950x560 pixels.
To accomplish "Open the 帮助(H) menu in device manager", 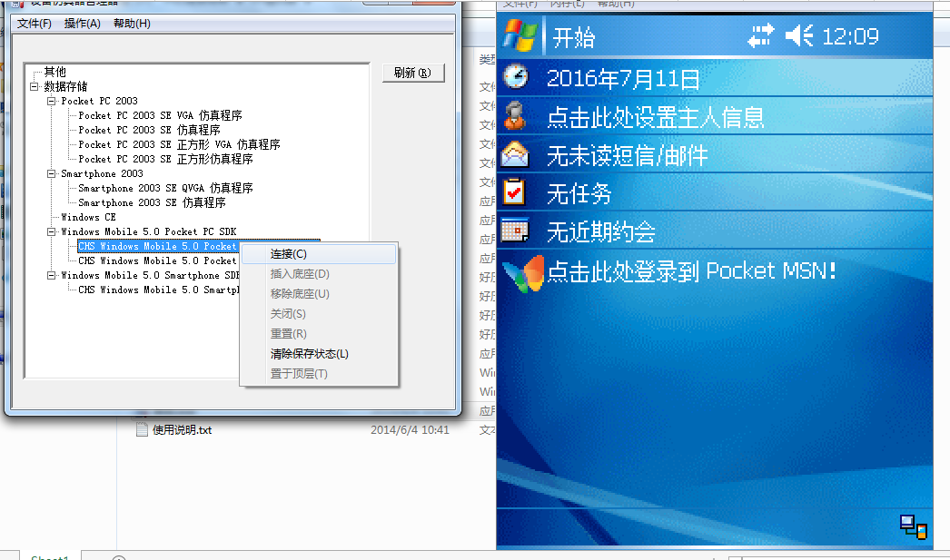I will (132, 24).
